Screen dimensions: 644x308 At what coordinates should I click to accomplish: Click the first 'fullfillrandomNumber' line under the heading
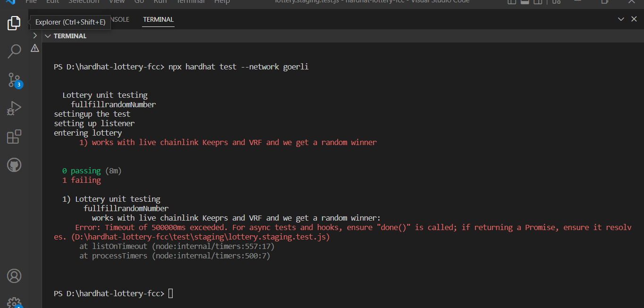[x=113, y=105]
